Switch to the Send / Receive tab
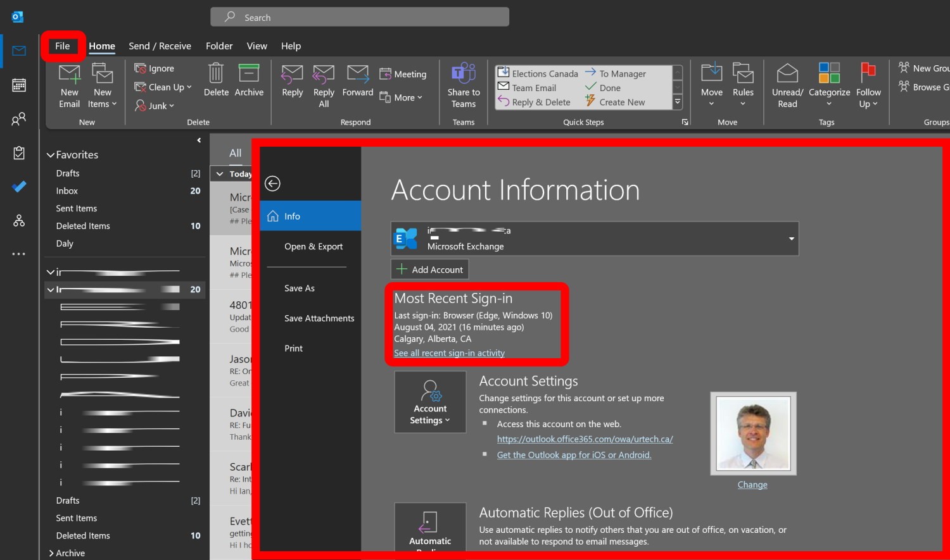 tap(160, 46)
